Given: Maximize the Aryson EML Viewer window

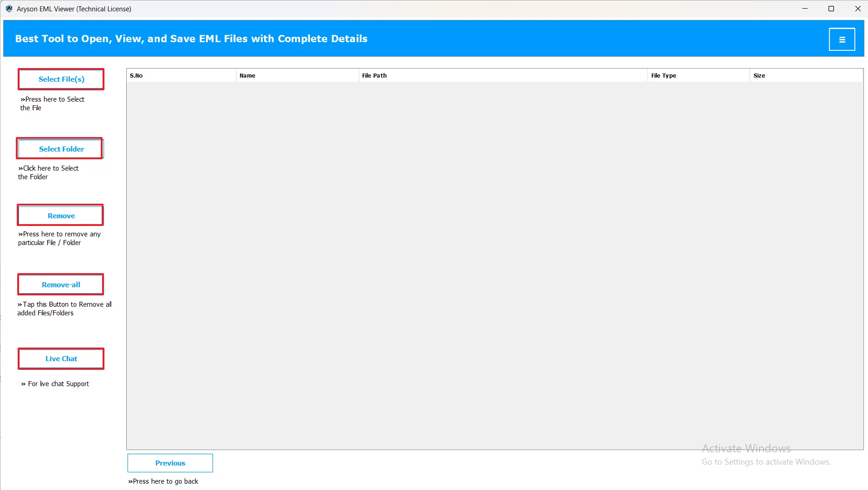Looking at the screenshot, I should coord(831,9).
